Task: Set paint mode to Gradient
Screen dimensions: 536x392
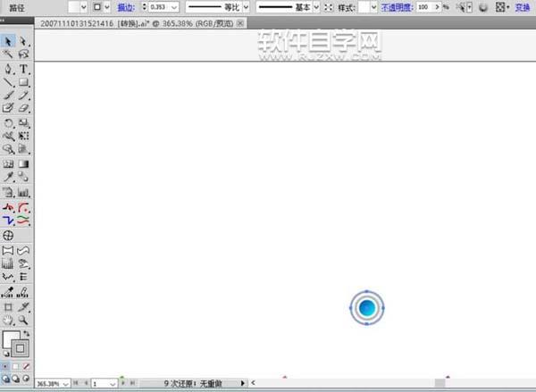Action: 16,366
